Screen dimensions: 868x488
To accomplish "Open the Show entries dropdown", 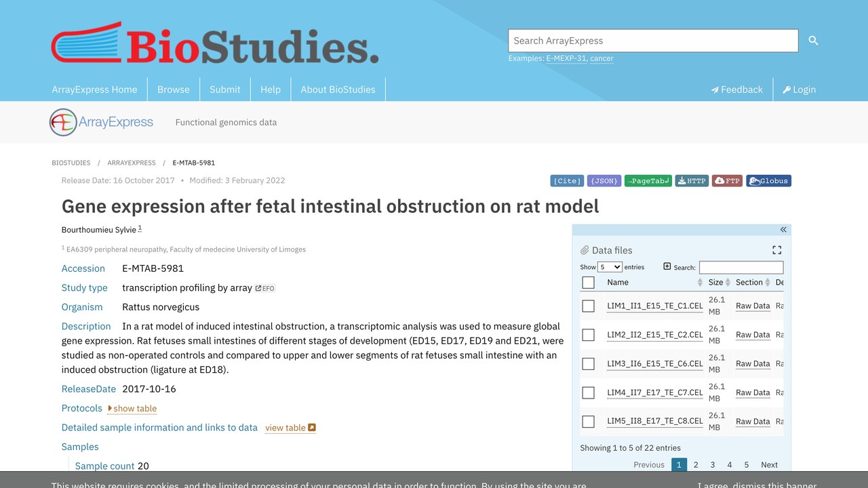I will click(610, 267).
